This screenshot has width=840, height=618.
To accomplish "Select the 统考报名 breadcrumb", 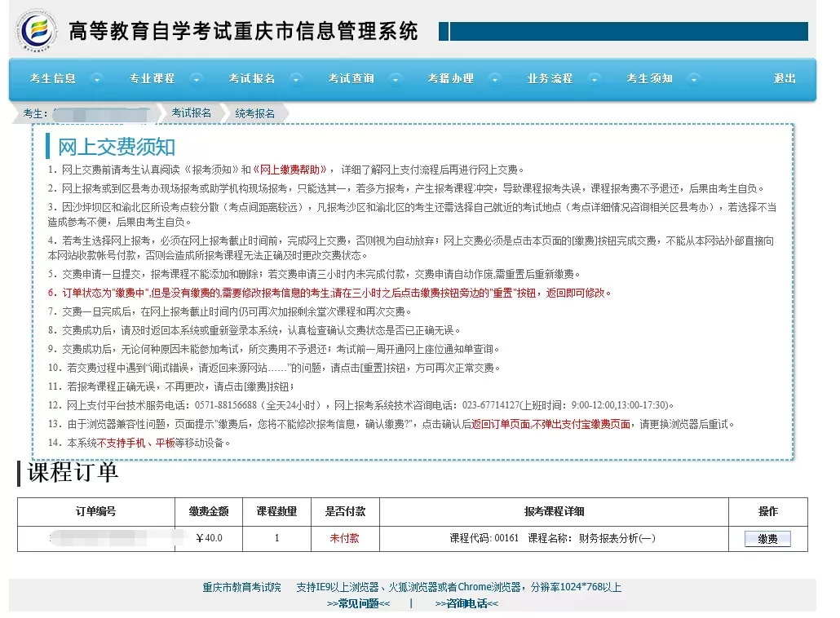I will [x=255, y=113].
